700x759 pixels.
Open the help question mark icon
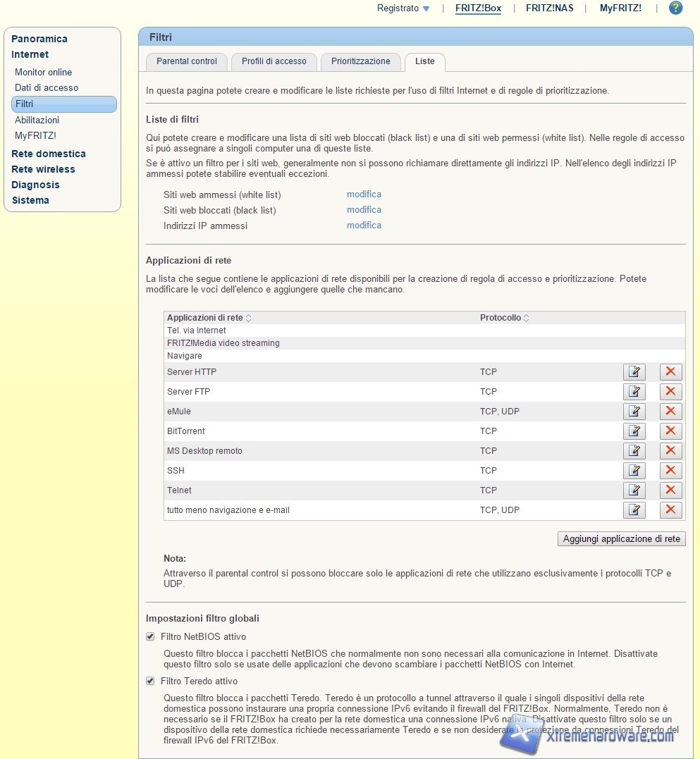[675, 8]
